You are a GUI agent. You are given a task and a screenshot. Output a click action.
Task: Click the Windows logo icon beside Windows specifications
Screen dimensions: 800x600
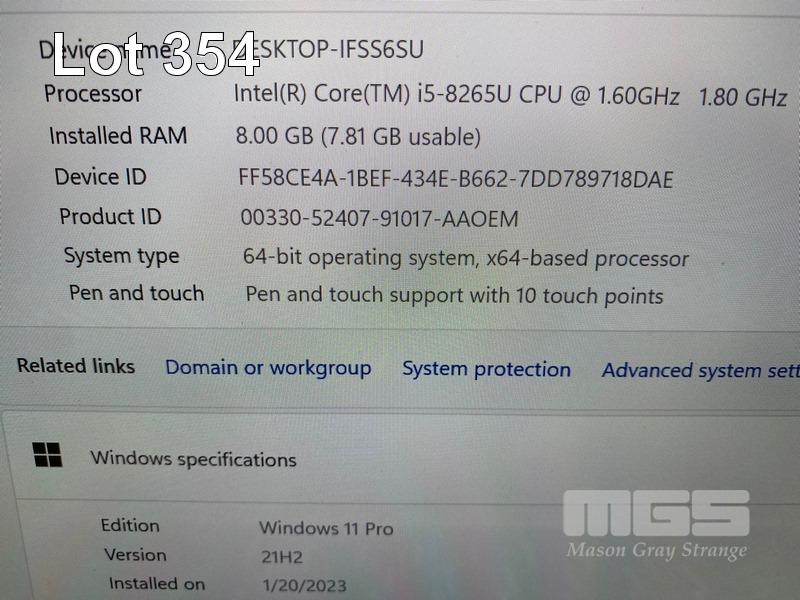pos(47,455)
